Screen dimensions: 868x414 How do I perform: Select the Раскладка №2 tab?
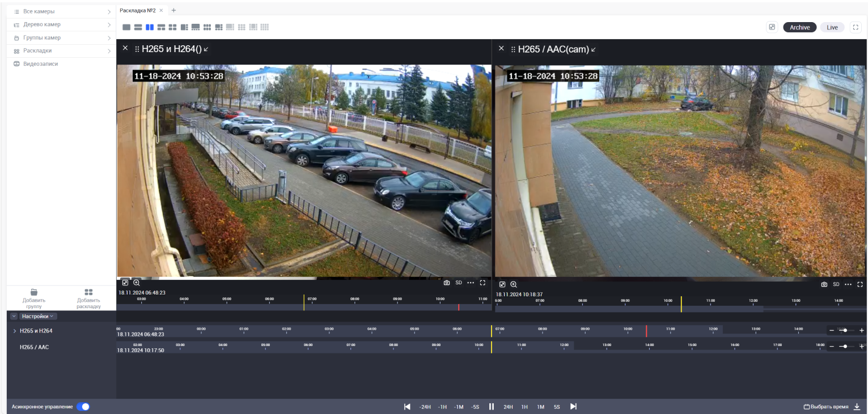click(137, 10)
